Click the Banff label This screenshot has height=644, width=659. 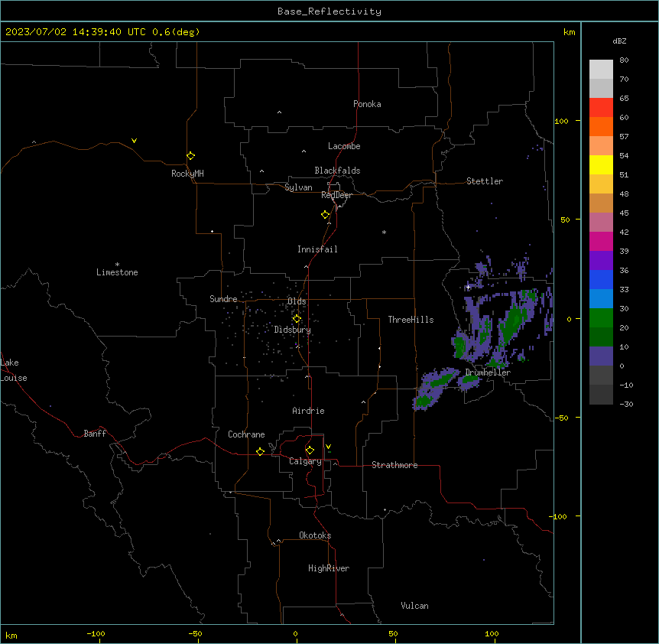95,434
